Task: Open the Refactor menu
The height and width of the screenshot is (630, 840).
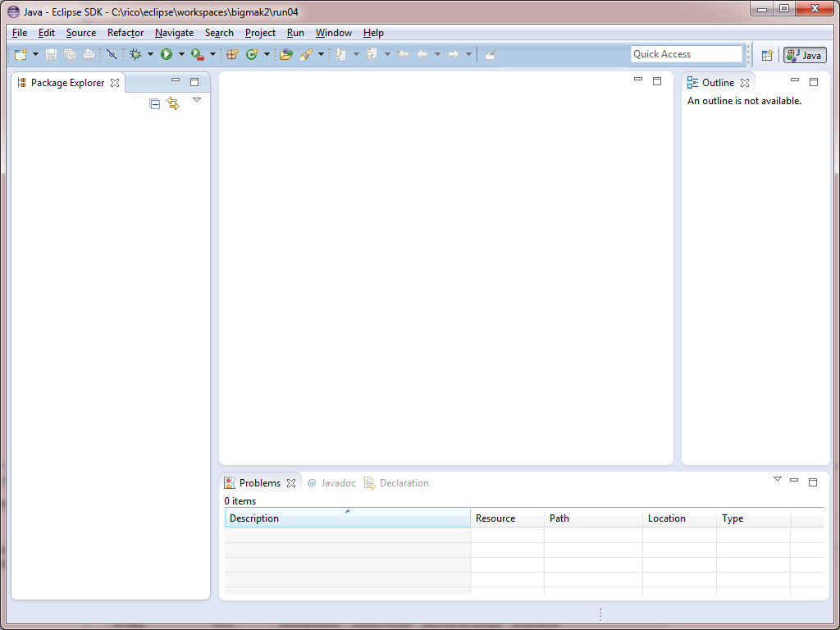Action: (x=126, y=33)
